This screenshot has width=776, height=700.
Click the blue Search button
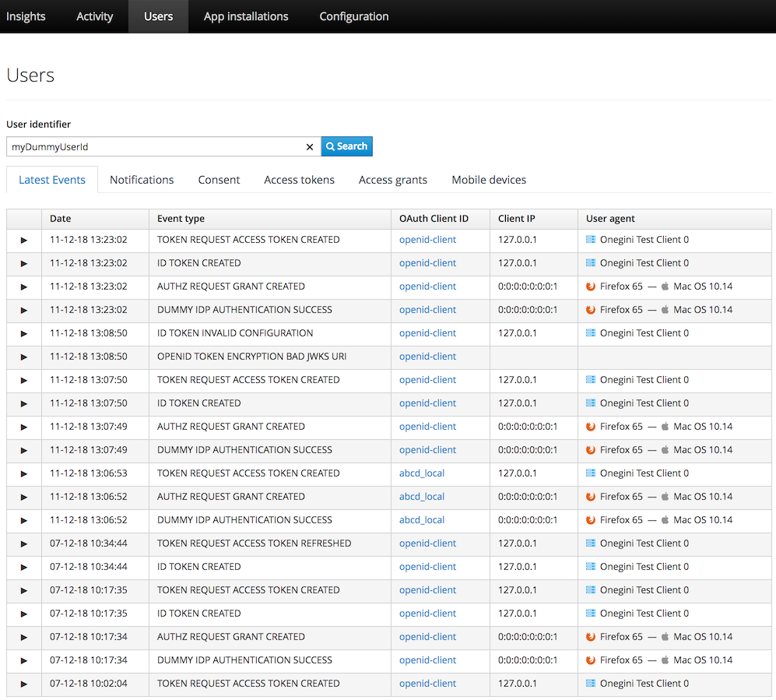pos(347,146)
